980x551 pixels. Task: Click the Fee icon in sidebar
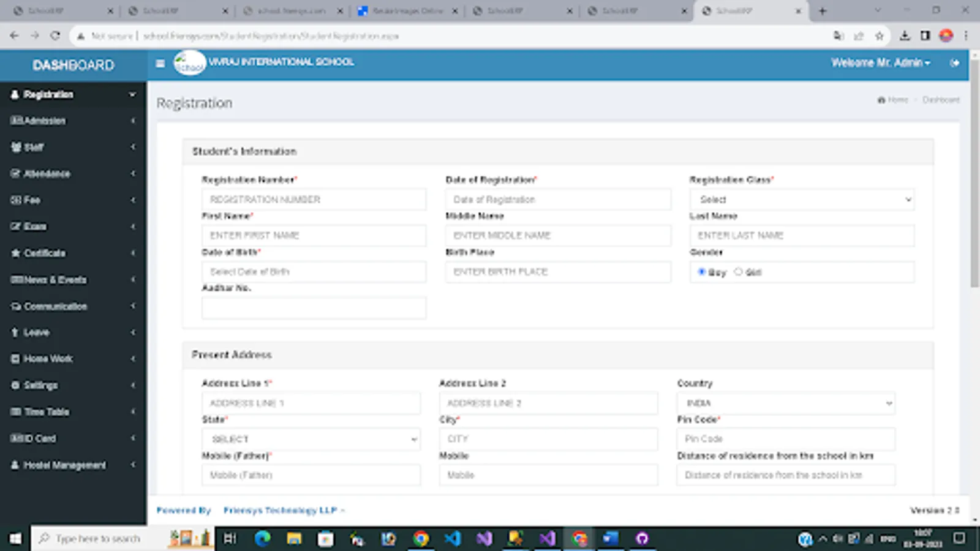coord(16,200)
